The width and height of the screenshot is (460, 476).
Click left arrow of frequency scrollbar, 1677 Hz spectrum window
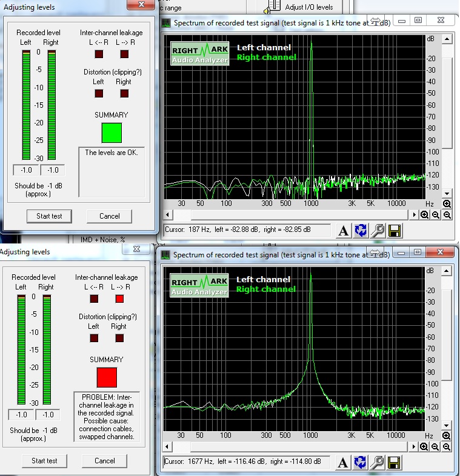(x=167, y=447)
